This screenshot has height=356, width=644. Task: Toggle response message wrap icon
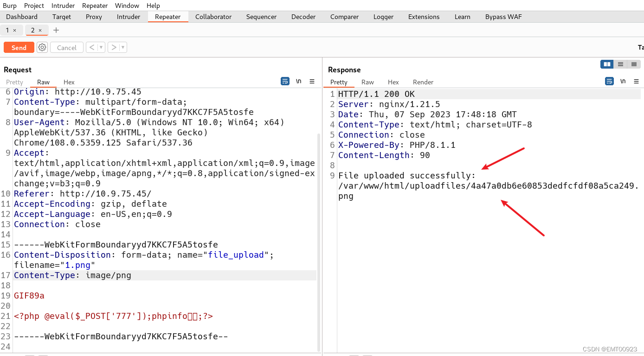click(609, 81)
